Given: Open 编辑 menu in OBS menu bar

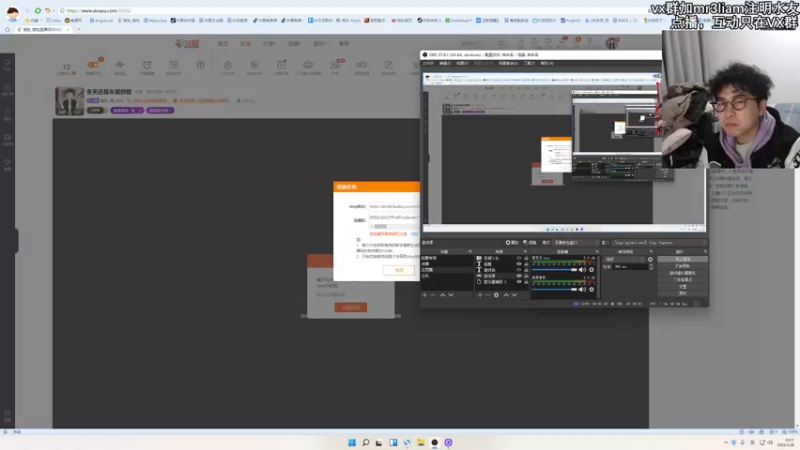Looking at the screenshot, I should tap(445, 63).
